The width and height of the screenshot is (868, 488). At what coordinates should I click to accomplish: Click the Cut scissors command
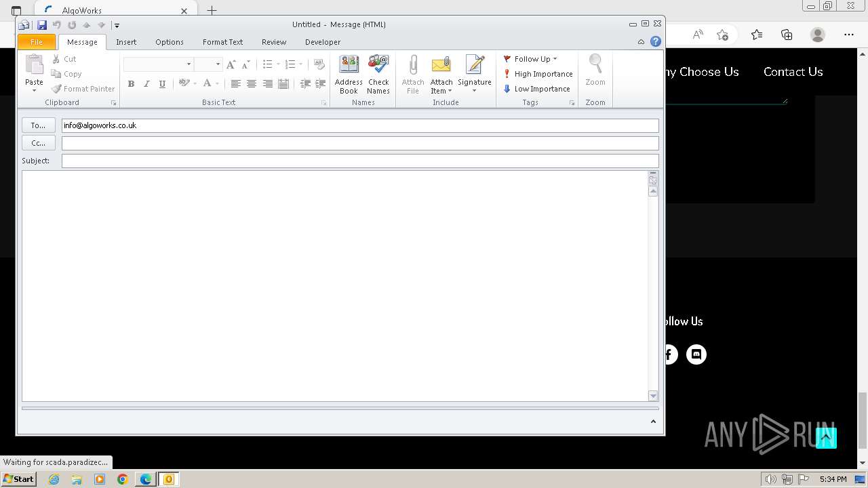click(x=64, y=59)
